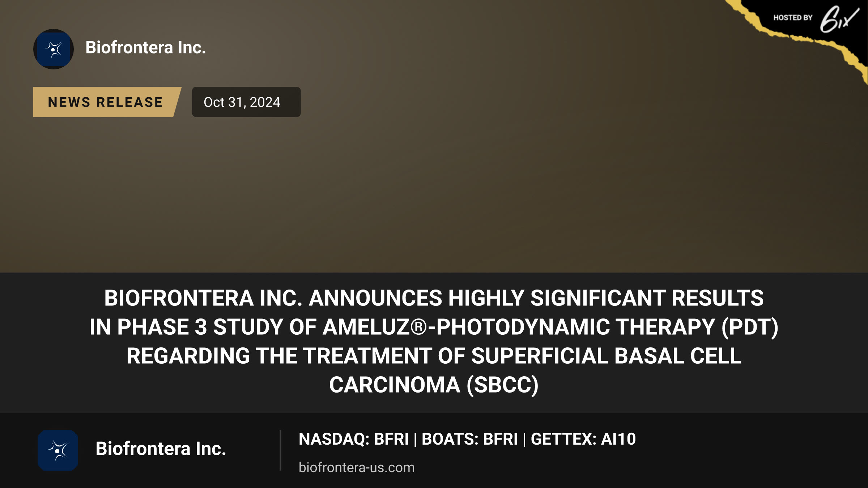Click the vertical divider beside footer tickers

(x=280, y=450)
